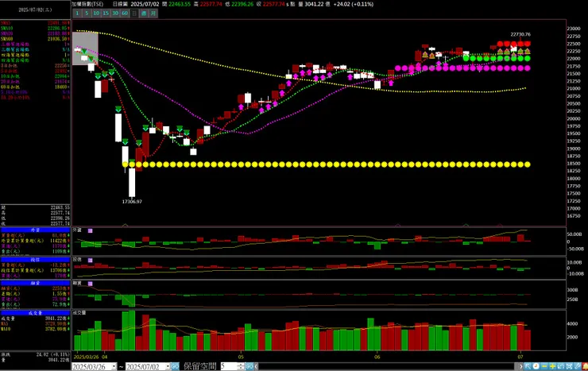
Task: Click the scrollbar right arrow
Action: click(521, 366)
